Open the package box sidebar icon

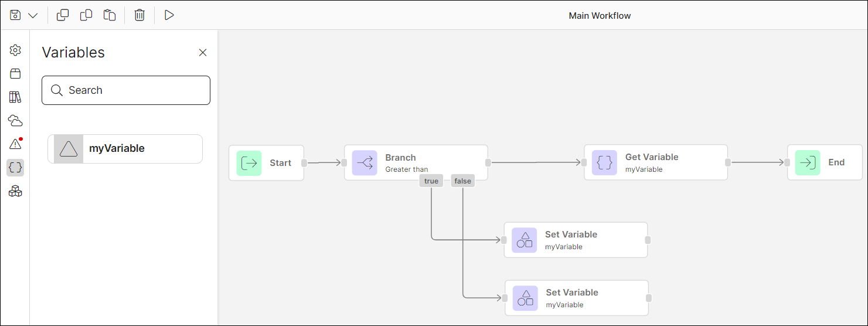tap(15, 74)
